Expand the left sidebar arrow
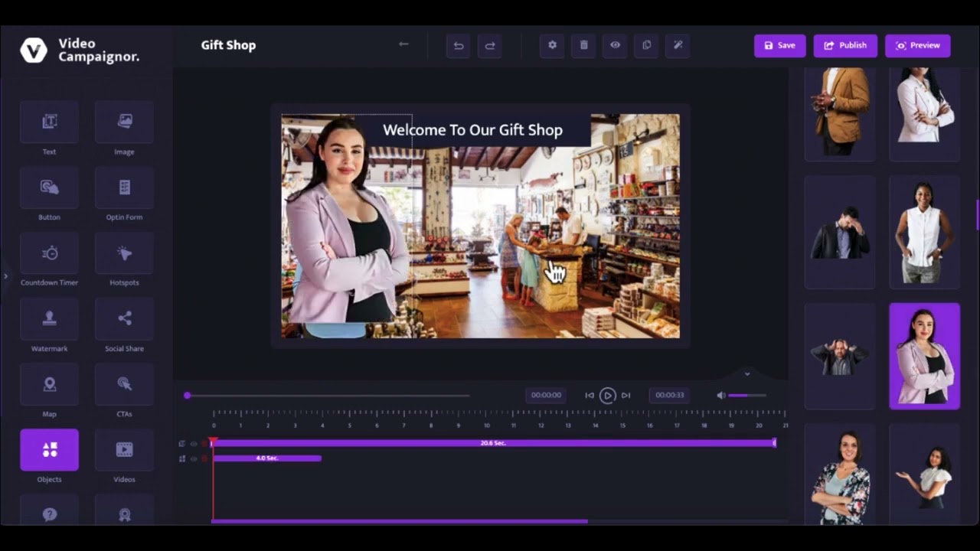Image resolution: width=980 pixels, height=551 pixels. coord(5,276)
